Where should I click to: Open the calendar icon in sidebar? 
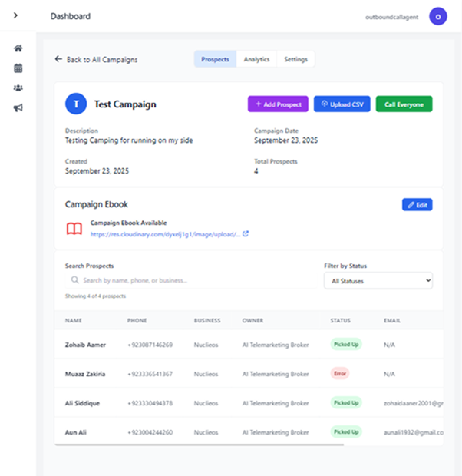tap(18, 68)
